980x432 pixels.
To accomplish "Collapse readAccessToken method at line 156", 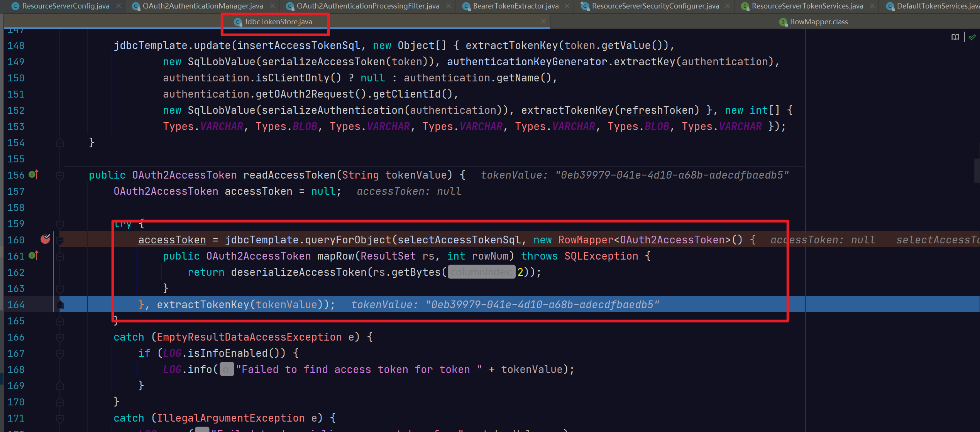I will click(x=60, y=176).
